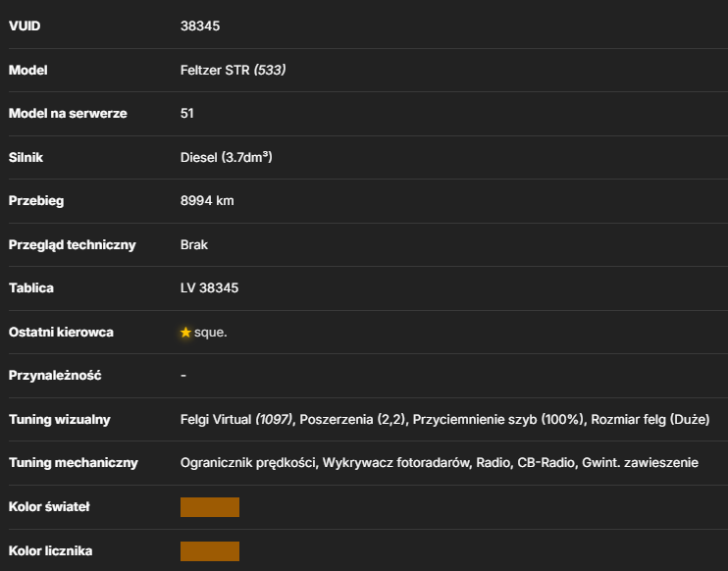The width and height of the screenshot is (728, 571).
Task: Select the Kolor świateł orange swatch
Action: tap(210, 507)
